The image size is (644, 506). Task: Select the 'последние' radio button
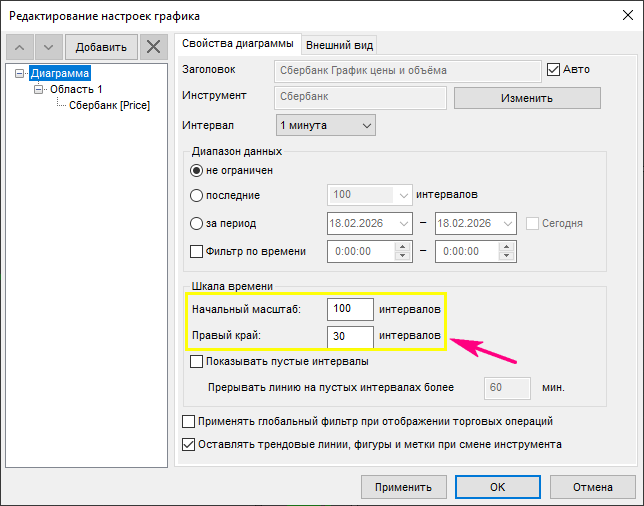(x=197, y=195)
